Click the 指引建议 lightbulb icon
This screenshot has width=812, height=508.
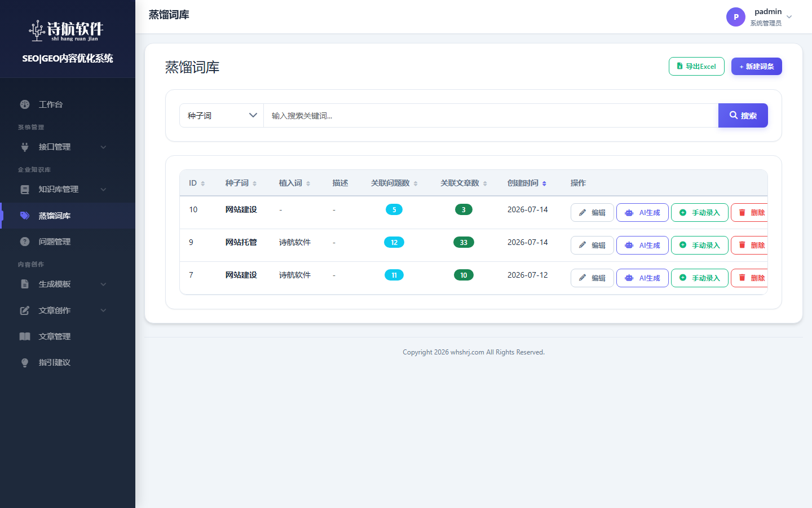[x=25, y=362]
